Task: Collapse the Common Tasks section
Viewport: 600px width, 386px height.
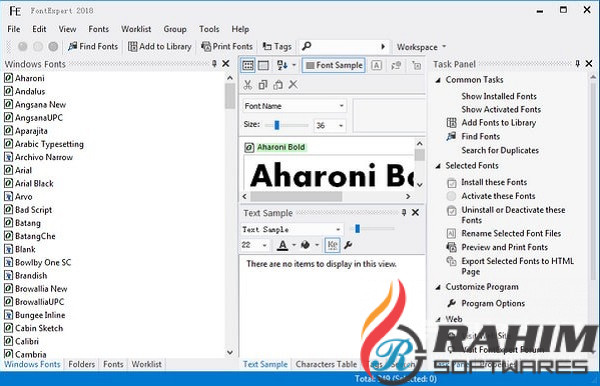Action: [439, 80]
